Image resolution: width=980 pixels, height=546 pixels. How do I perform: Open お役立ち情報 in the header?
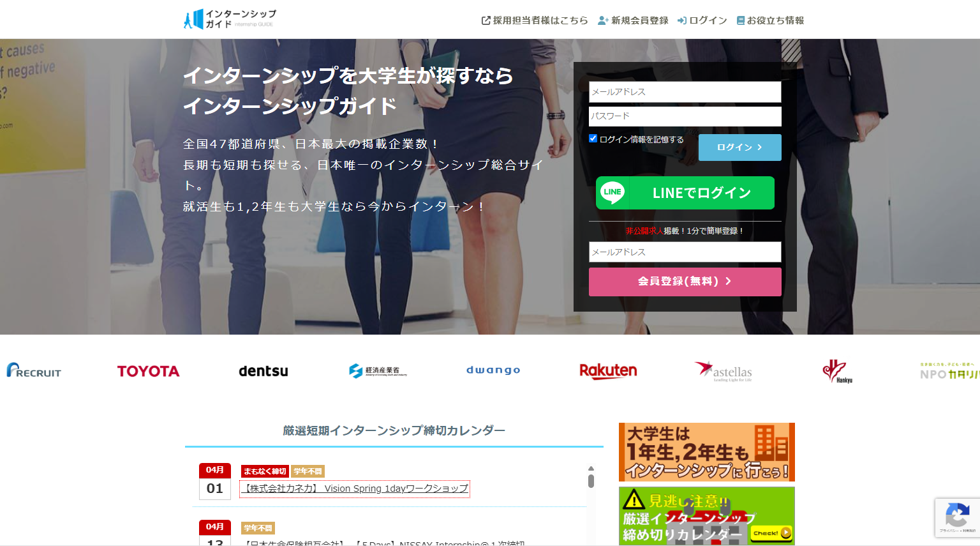(x=770, y=20)
